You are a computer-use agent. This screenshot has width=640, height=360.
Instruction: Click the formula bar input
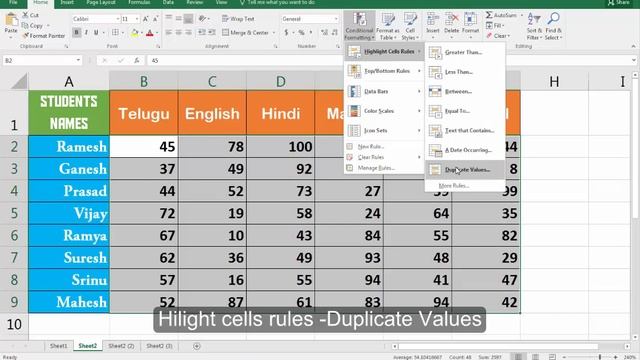(388, 60)
